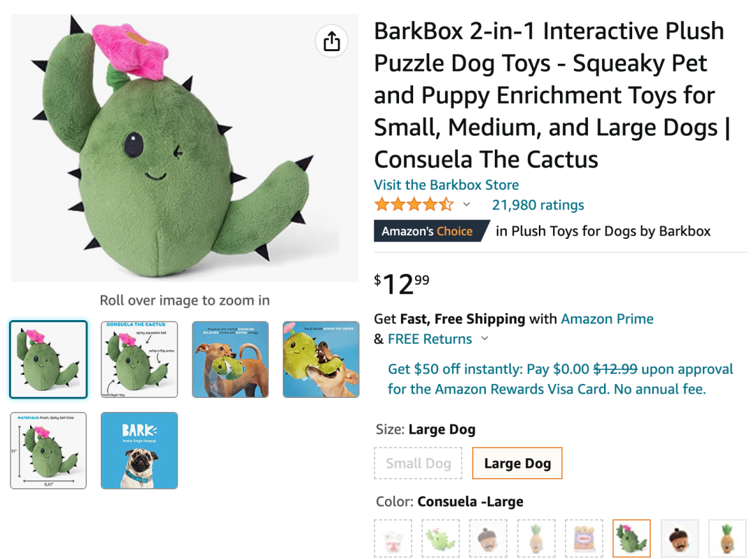Open the star rating breakdown chevron
The height and width of the screenshot is (559, 756).
coord(467,205)
